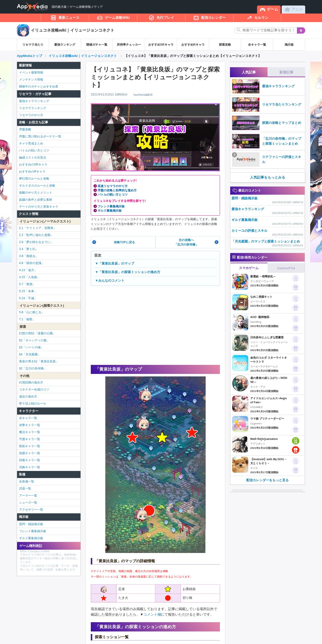Jump to ▼探索ミッションの進め方 contents entry
Image resolution: width=322 pixels, height=644 pixels.
127,272
